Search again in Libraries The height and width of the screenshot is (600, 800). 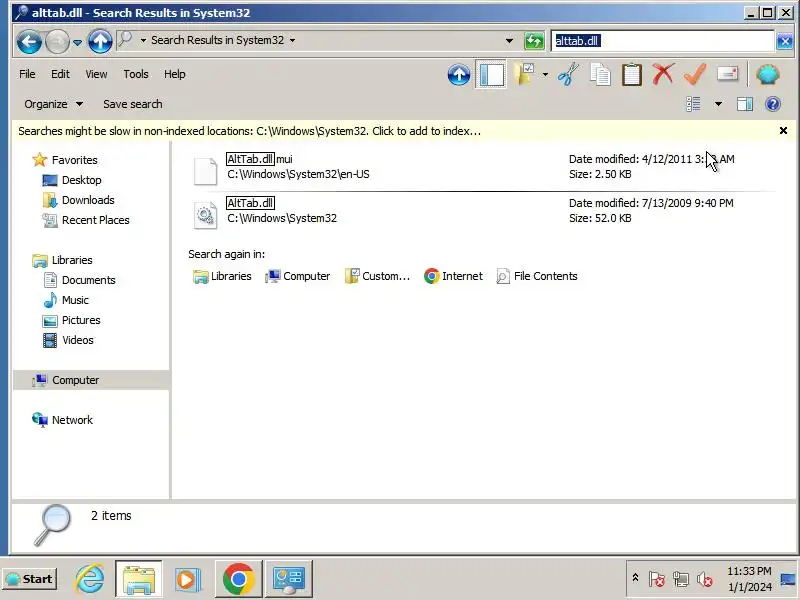pos(222,276)
